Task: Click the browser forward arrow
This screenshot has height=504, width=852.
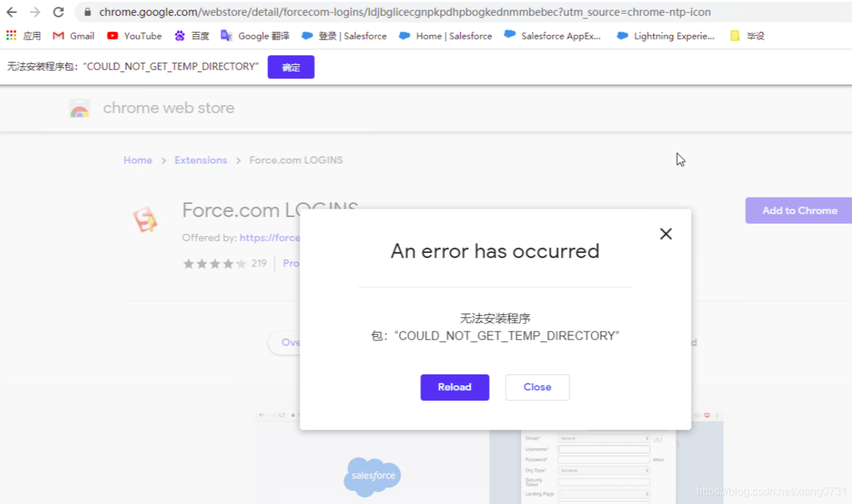Action: pyautogui.click(x=35, y=12)
